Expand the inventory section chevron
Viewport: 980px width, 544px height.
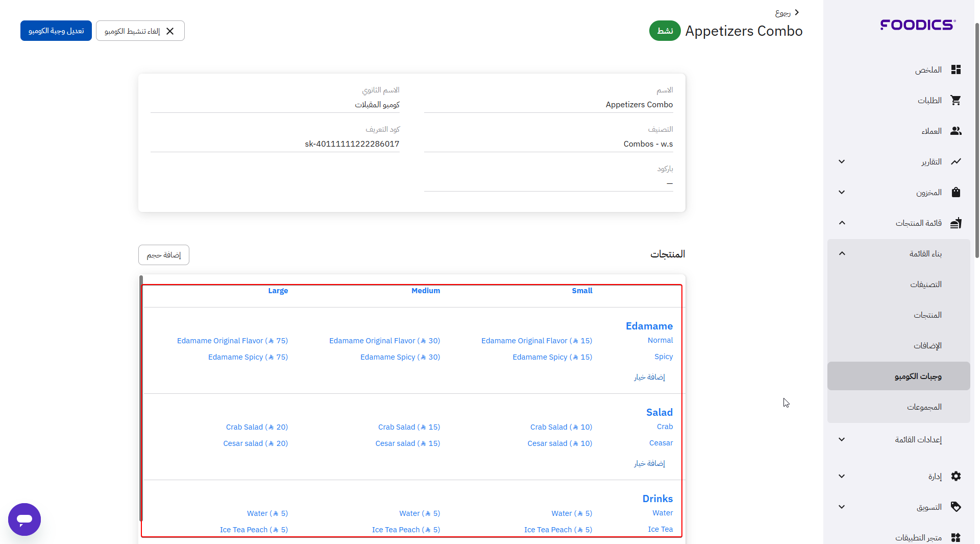(x=842, y=193)
